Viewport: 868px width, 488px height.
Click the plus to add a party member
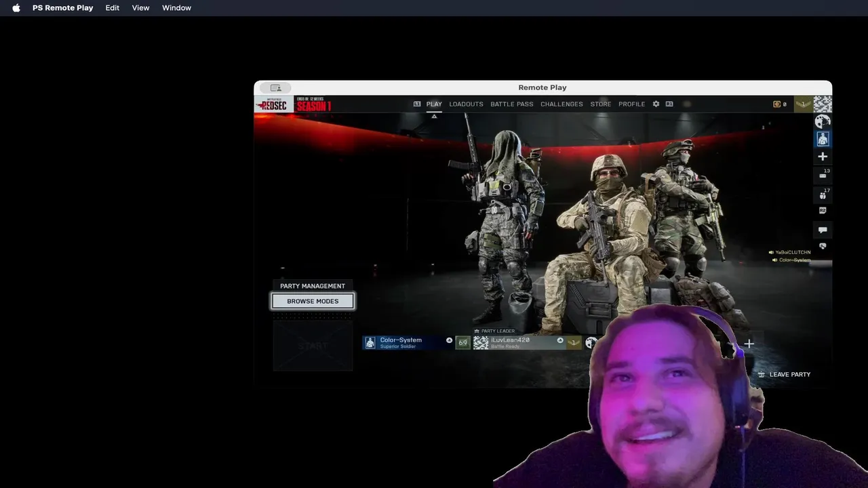(x=749, y=344)
